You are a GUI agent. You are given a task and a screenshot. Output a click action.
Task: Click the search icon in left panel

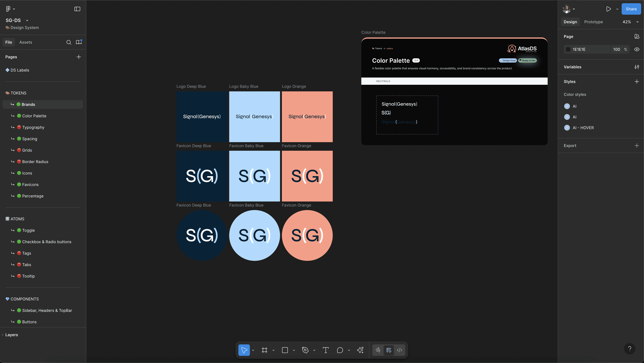pyautogui.click(x=69, y=42)
